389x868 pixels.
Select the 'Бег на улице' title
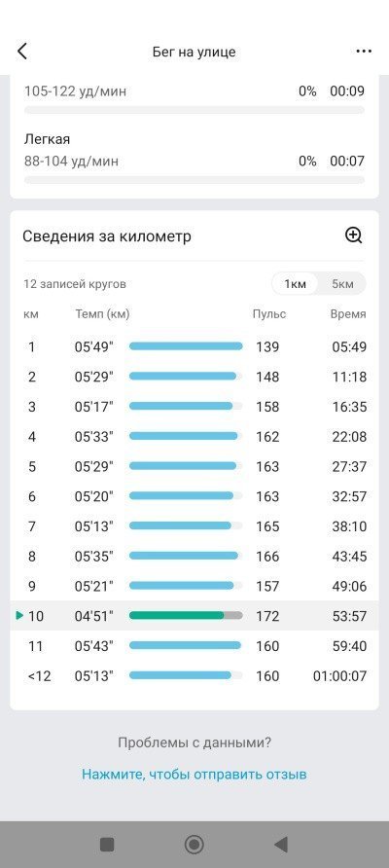point(194,52)
